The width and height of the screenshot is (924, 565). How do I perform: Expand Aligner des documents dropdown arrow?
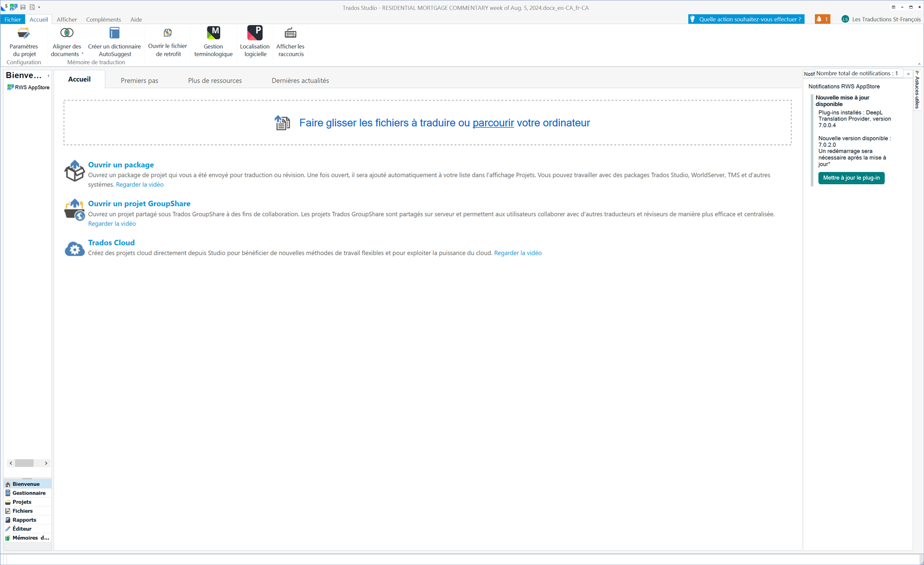click(x=83, y=54)
